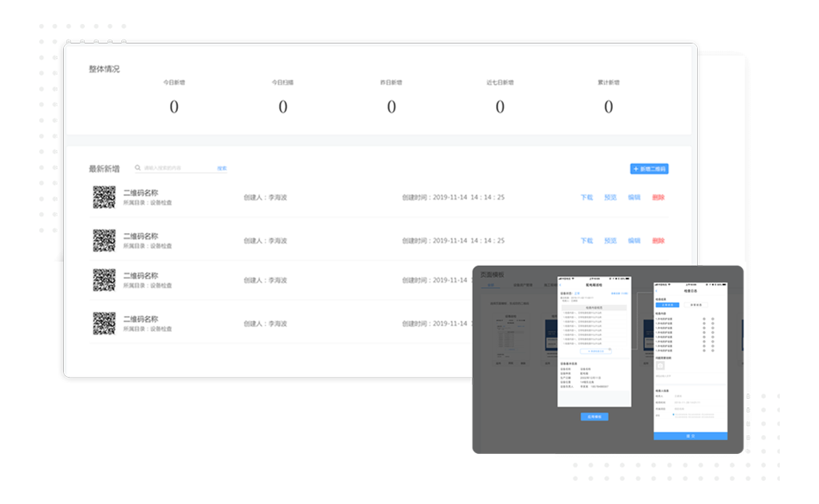Select the 近七日新增 count value

point(500,107)
